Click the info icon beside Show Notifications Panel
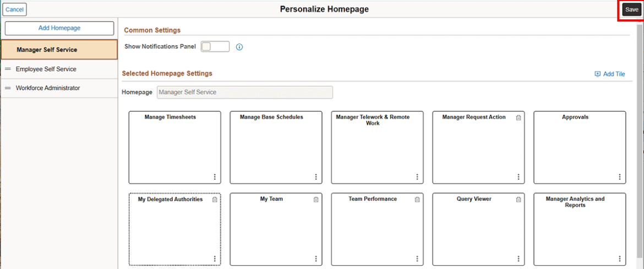Image resolution: width=644 pixels, height=269 pixels. point(239,47)
